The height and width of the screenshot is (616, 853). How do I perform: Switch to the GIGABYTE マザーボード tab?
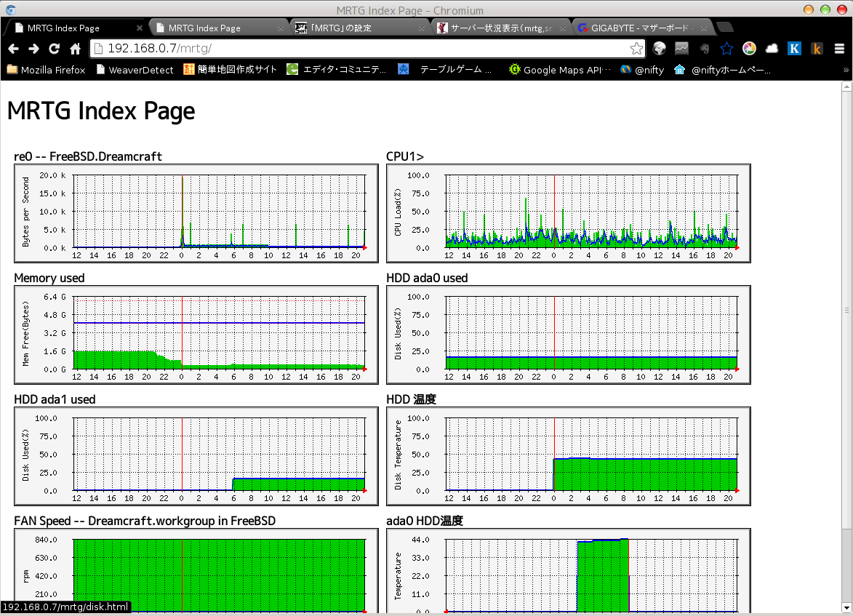coord(642,28)
